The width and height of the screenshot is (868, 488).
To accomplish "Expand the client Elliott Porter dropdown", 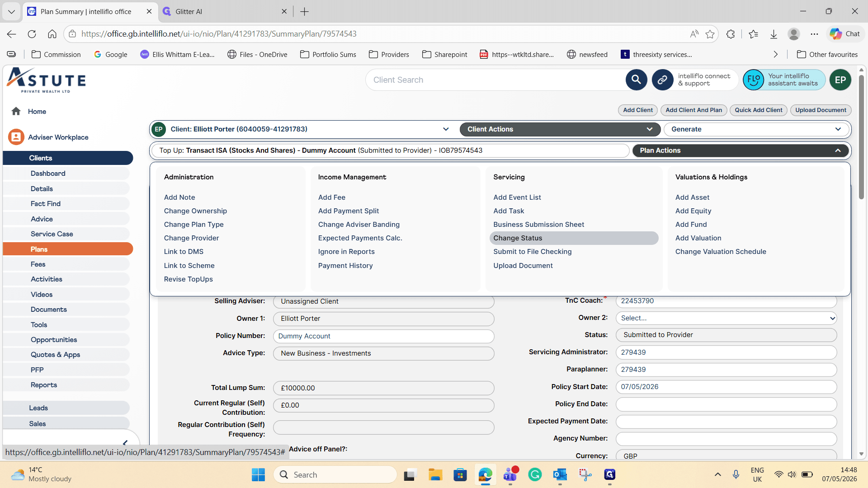I will 446,129.
